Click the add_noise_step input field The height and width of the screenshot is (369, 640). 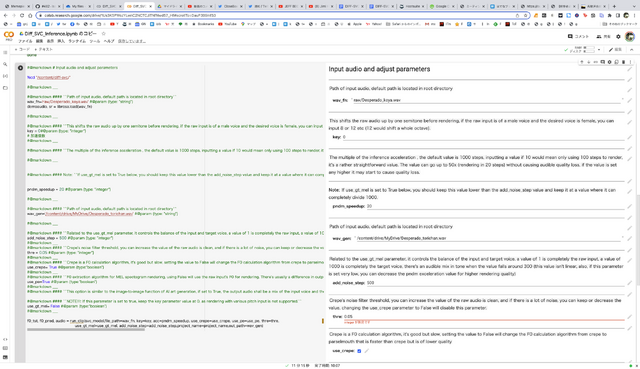pyautogui.click(x=495, y=283)
